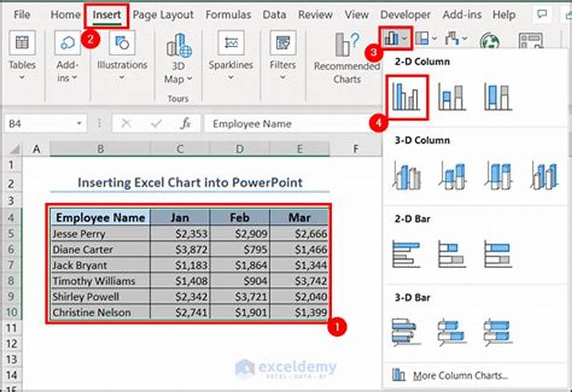Image resolution: width=572 pixels, height=392 pixels.
Task: Select 3-D 100% Stacked Bar chart
Action: (498, 332)
